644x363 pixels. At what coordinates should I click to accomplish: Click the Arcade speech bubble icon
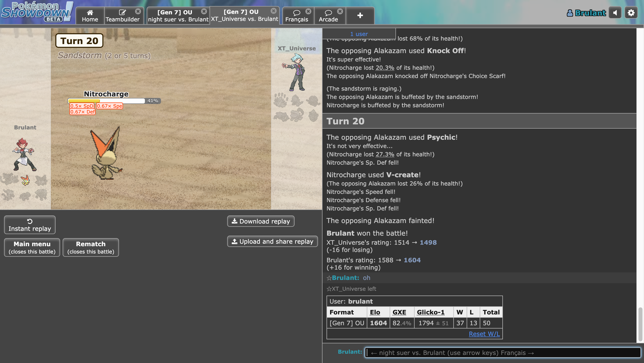328,13
